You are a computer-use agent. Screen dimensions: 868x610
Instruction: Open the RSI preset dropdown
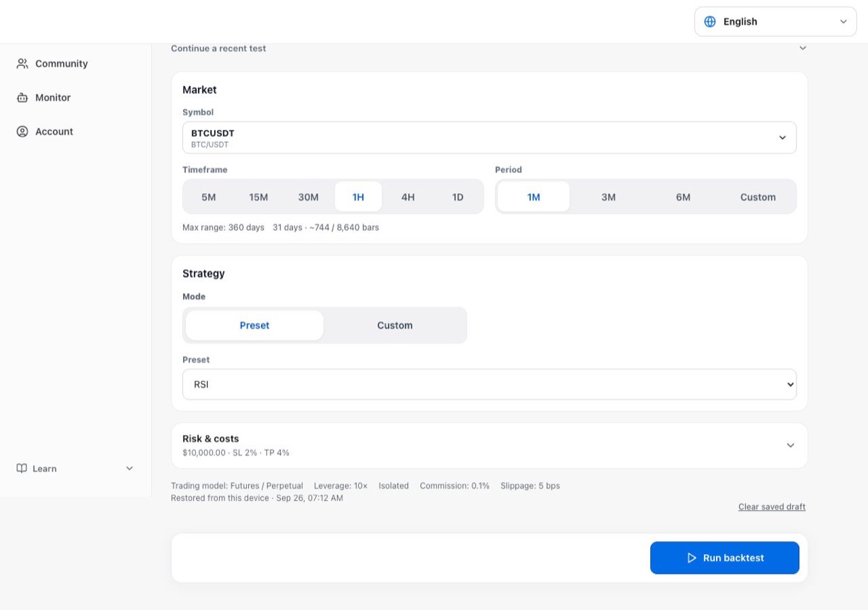pos(490,384)
